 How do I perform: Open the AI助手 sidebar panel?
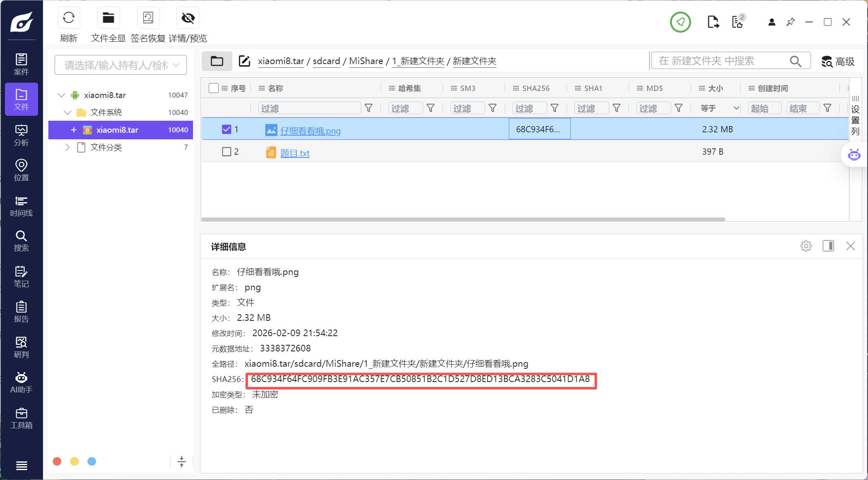[x=21, y=383]
